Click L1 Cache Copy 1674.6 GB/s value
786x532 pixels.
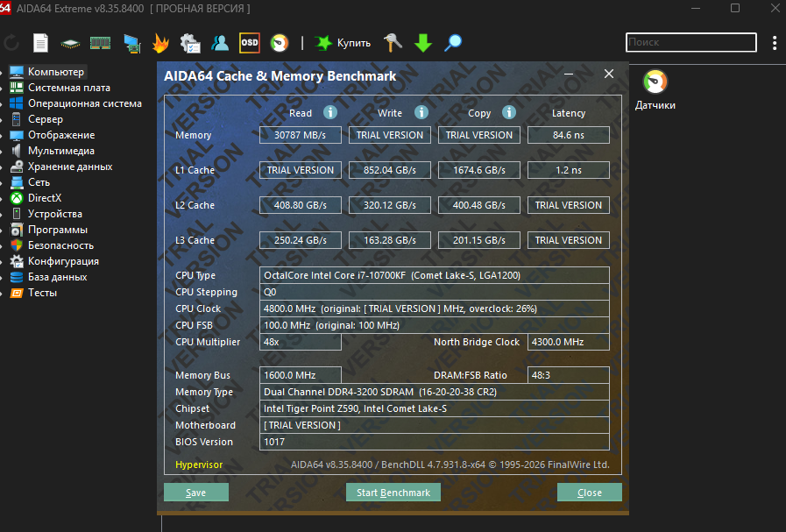click(x=479, y=170)
